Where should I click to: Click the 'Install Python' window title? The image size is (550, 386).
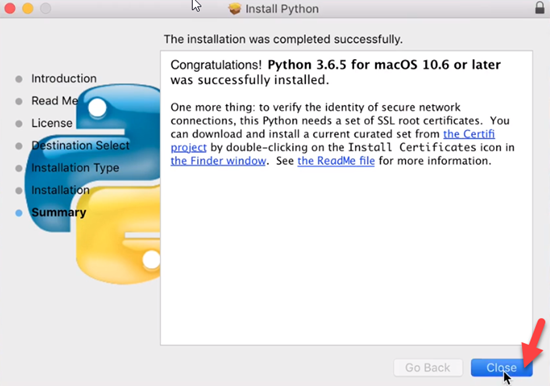coord(282,8)
